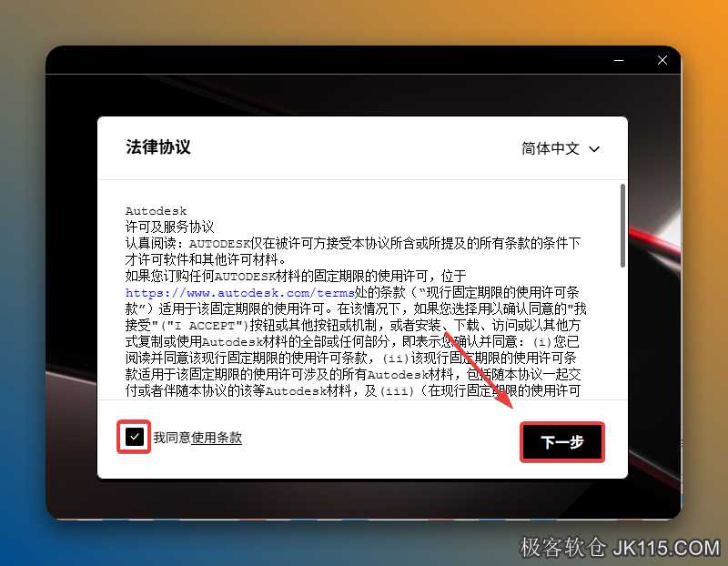Minimize the installer window
The height and width of the screenshot is (566, 728).
pyautogui.click(x=619, y=60)
